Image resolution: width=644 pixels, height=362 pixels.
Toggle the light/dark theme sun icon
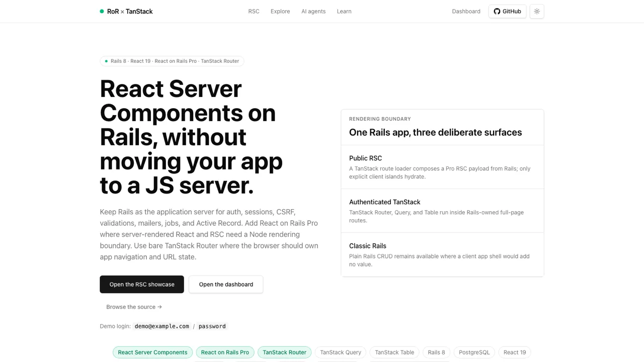click(537, 11)
